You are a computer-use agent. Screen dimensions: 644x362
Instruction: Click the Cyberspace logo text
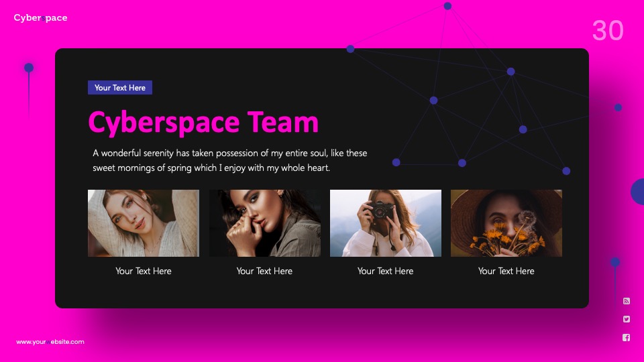(40, 17)
